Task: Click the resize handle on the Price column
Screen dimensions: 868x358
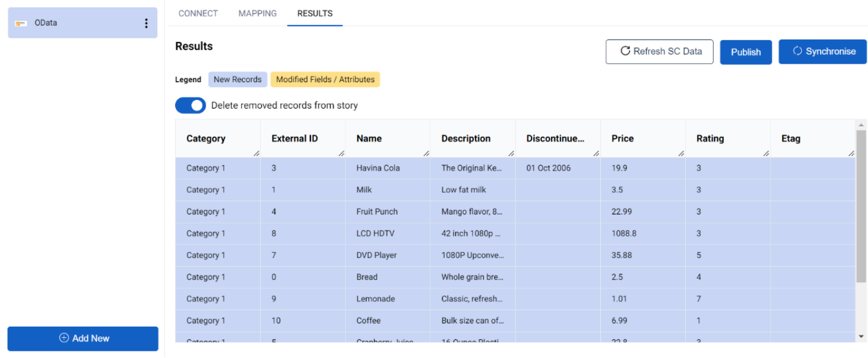Action: pyautogui.click(x=681, y=154)
